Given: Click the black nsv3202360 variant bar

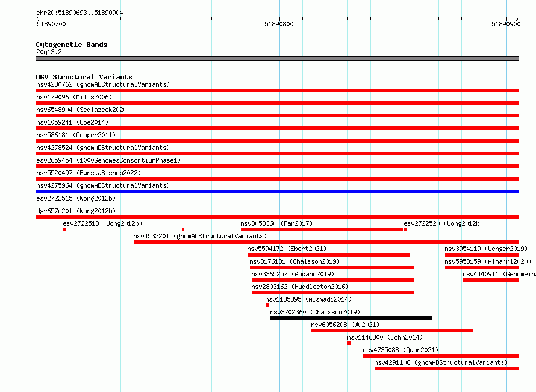Looking at the screenshot, I should [x=351, y=318].
